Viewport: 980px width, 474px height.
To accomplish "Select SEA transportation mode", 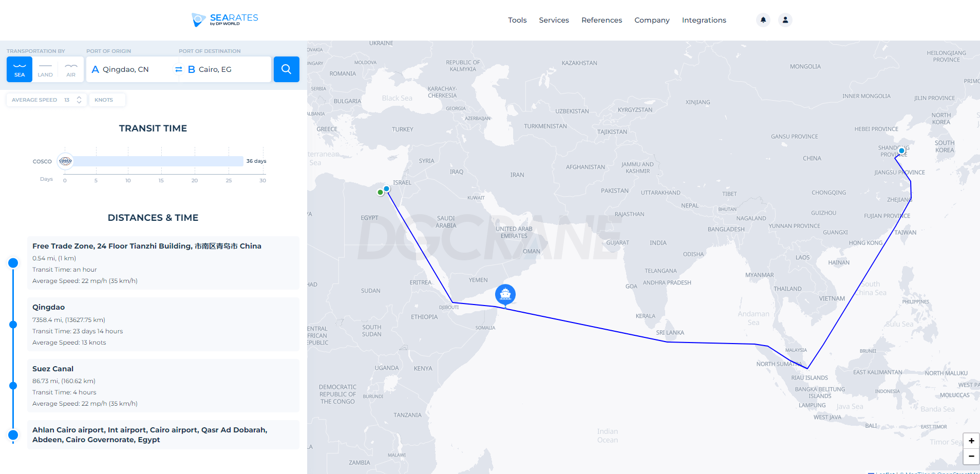I will [20, 69].
